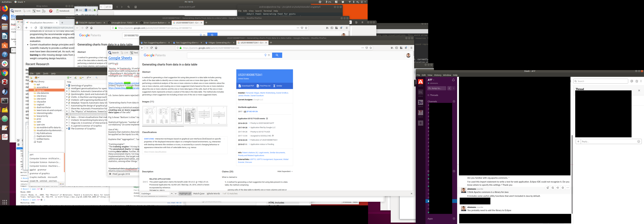Toggle Highlight All in find bar
644x224 pixels.
[185, 194]
